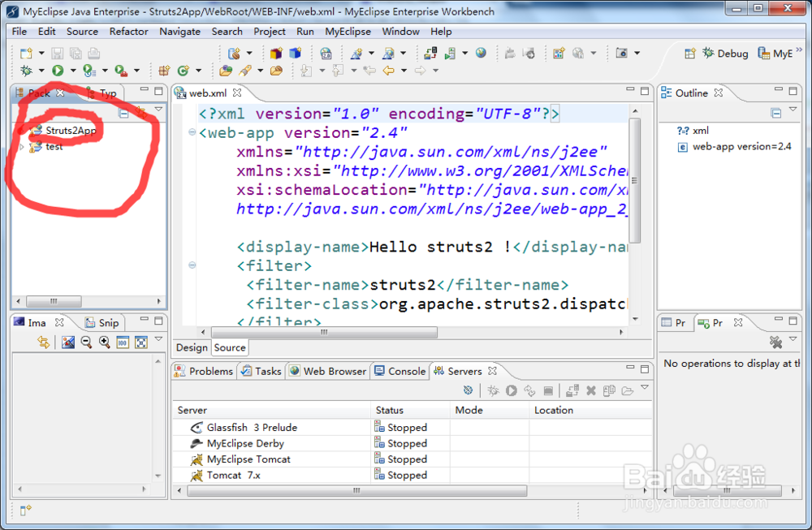Click Collapse All in Package Explorer
Image resolution: width=812 pixels, height=530 pixels.
[123, 113]
